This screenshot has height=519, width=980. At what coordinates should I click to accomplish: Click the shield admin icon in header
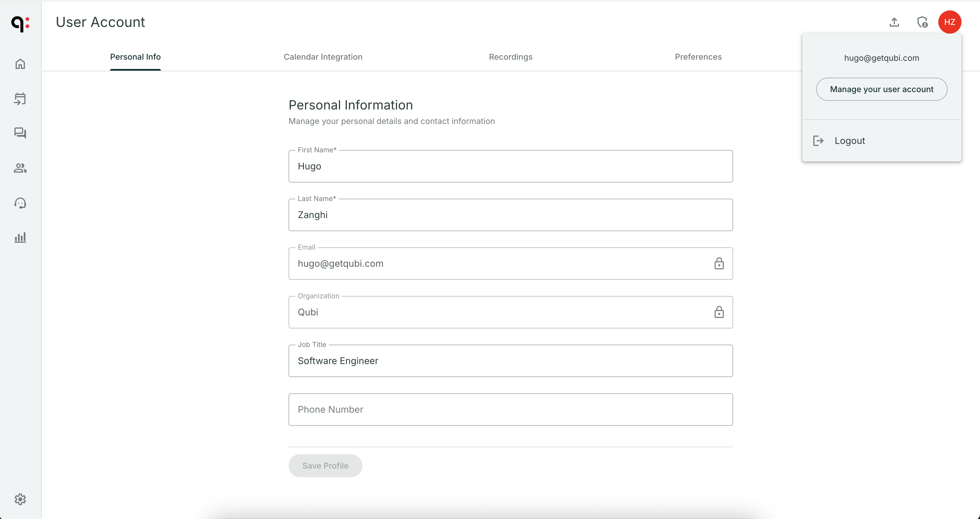pos(922,22)
